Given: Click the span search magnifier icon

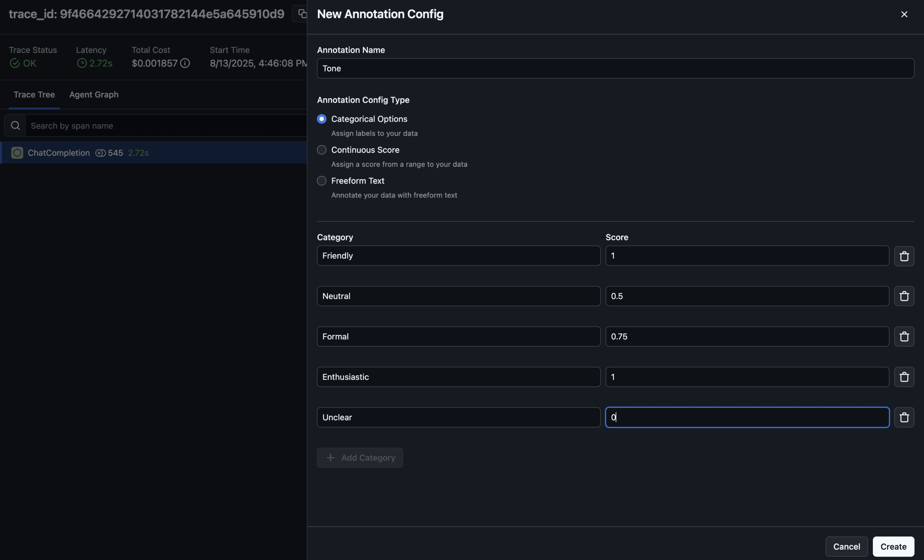Looking at the screenshot, I should pyautogui.click(x=16, y=126).
